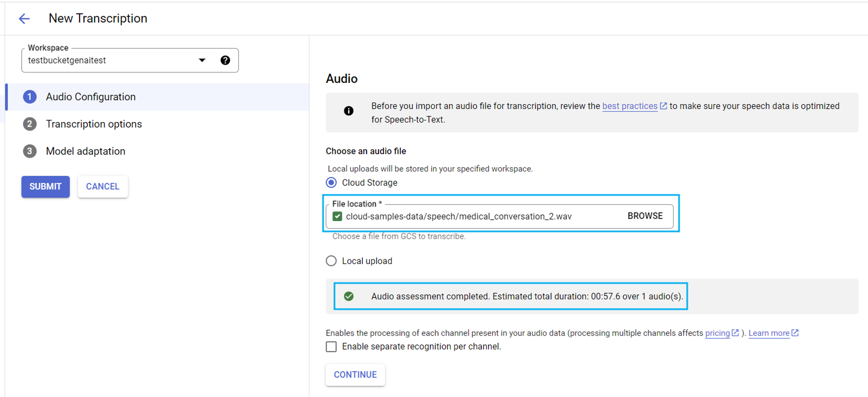Screen dimensions: 868x397
Task: Click BROWSE to choose a GCS file
Action: [645, 216]
